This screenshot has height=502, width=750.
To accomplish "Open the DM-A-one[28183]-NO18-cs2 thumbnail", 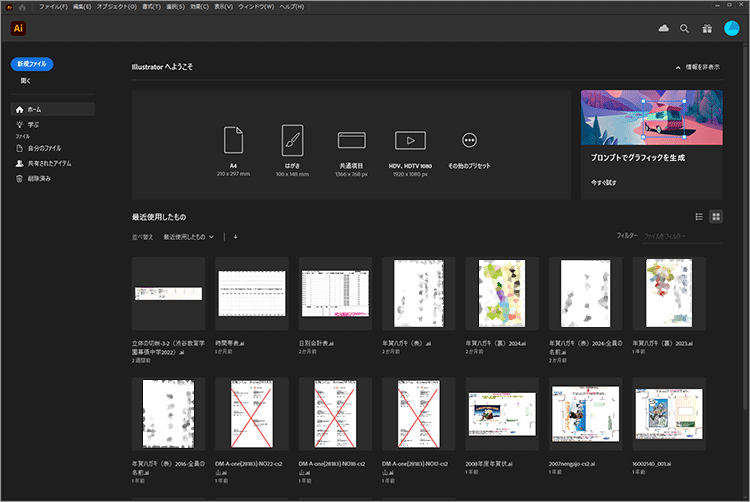I will [335, 414].
